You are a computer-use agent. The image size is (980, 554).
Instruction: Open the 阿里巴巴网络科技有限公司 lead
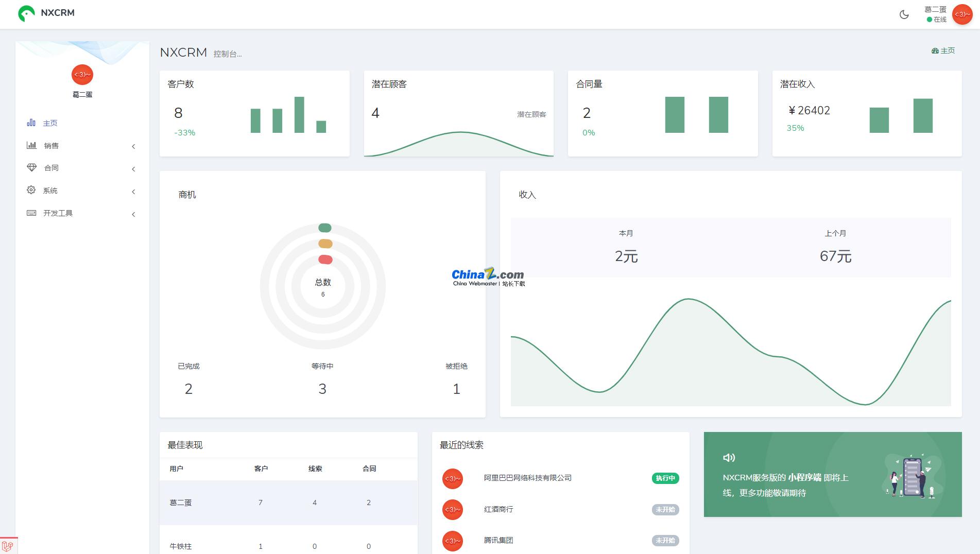527,478
